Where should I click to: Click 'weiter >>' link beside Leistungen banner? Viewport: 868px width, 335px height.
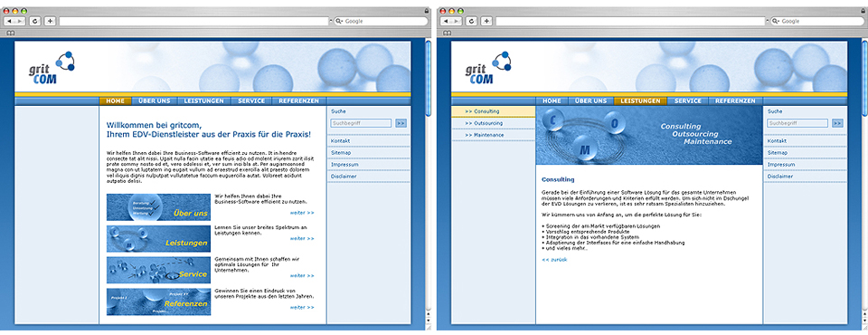(302, 238)
